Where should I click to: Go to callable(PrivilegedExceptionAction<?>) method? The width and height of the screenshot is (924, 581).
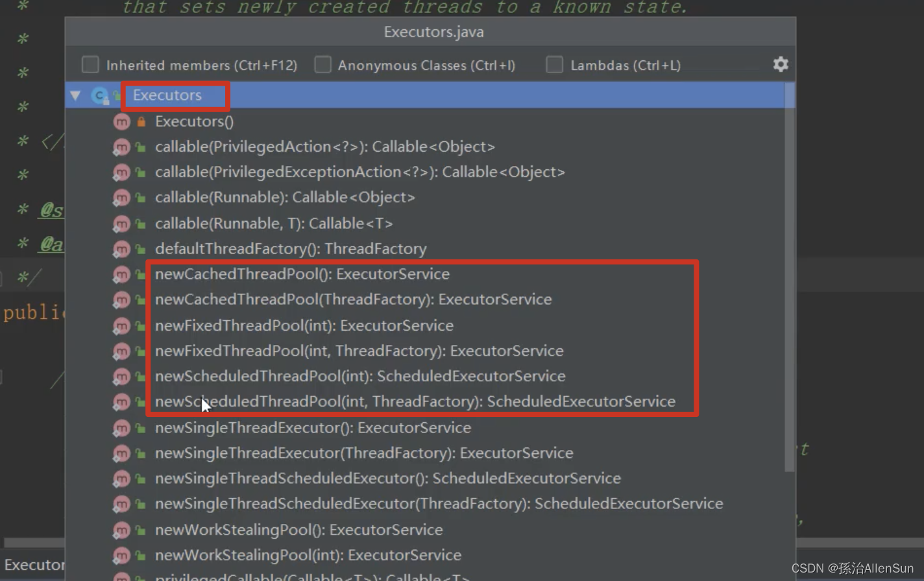coord(359,172)
